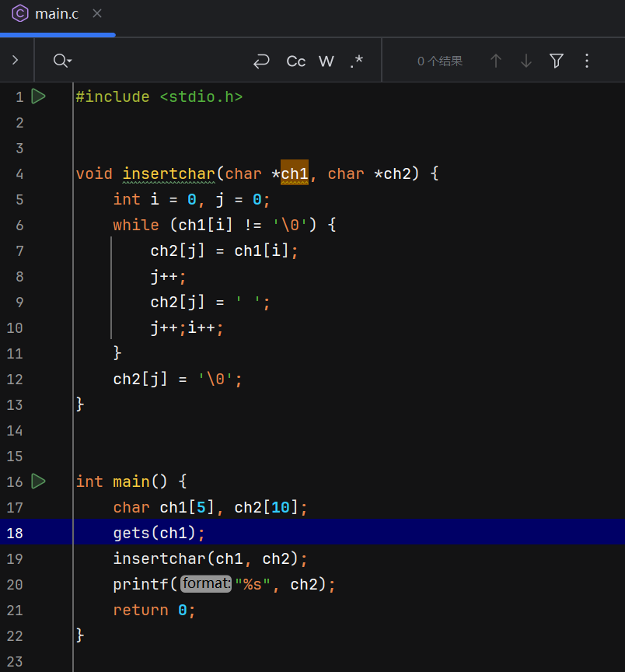
Task: Go to previous occurrence arrow
Action: click(x=496, y=61)
